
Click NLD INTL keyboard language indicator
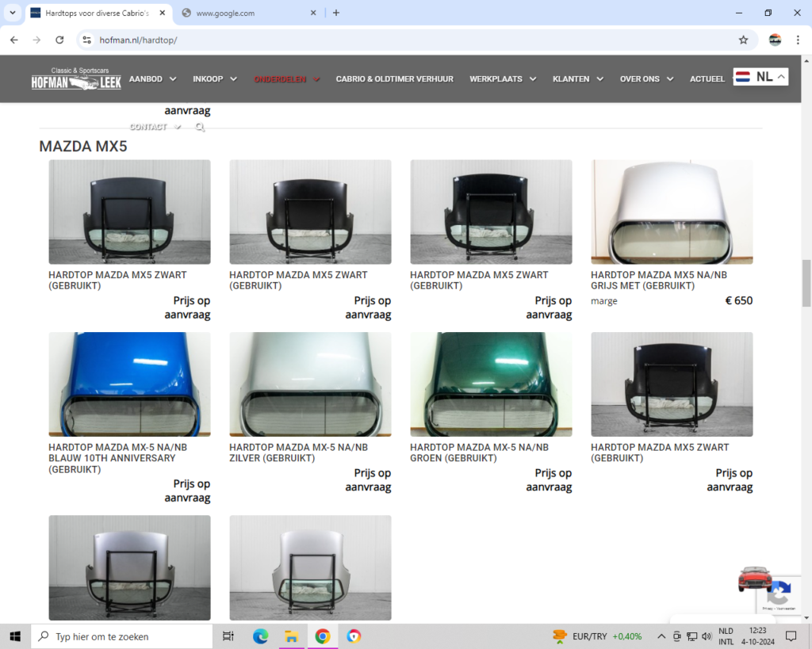point(726,636)
